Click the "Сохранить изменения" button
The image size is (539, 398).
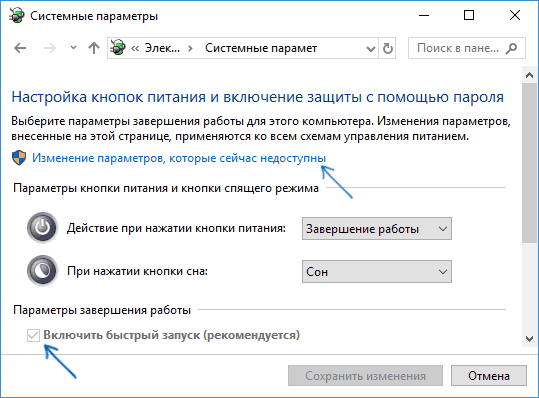pyautogui.click(x=365, y=376)
